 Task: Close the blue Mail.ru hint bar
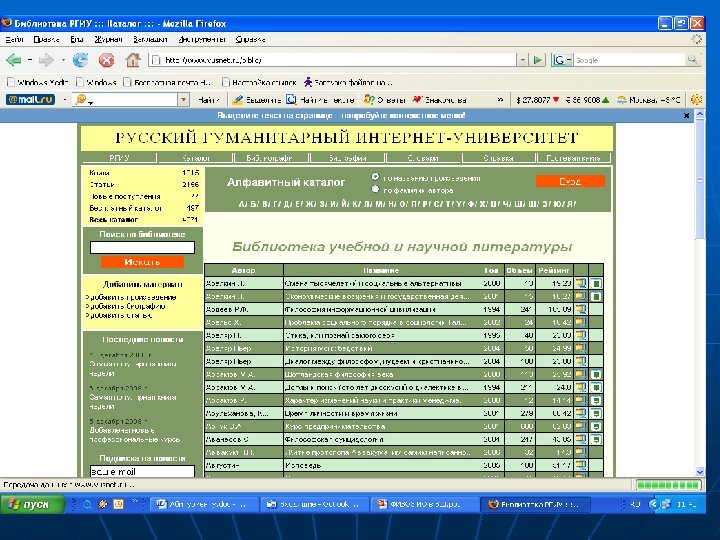686,116
